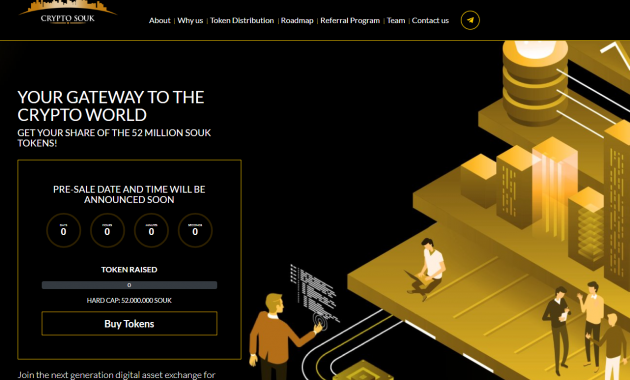Click the 'TOKEN RAISED' label
Screen dimensions: 630x380
coord(129,270)
